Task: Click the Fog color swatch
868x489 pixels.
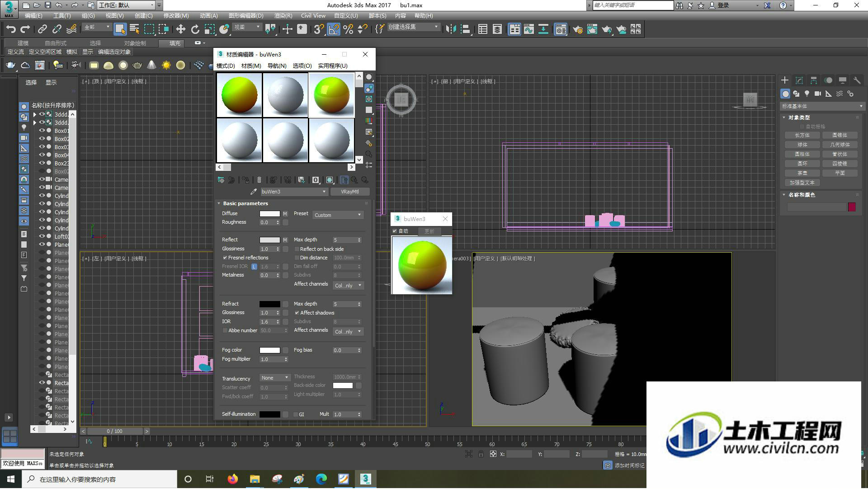Action: tap(270, 350)
